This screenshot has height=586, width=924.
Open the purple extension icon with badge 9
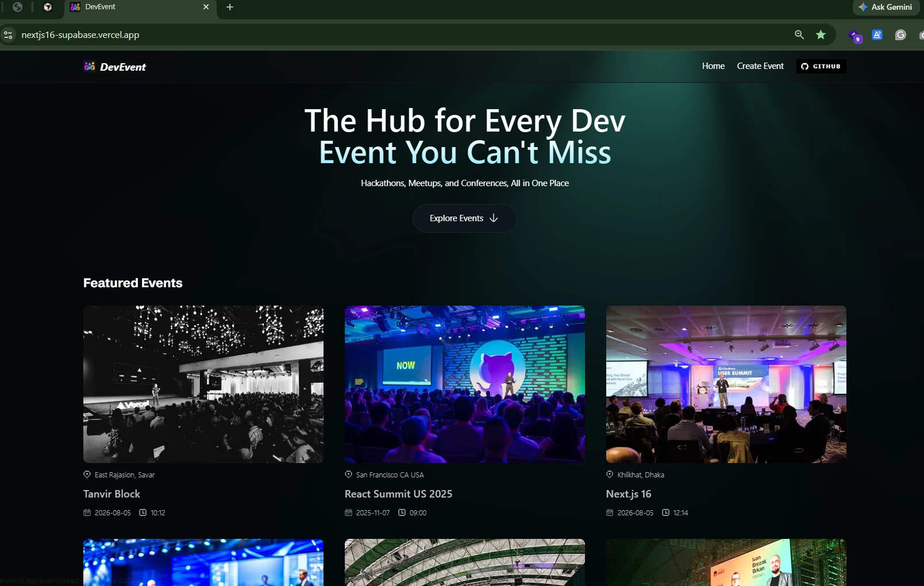(x=855, y=36)
